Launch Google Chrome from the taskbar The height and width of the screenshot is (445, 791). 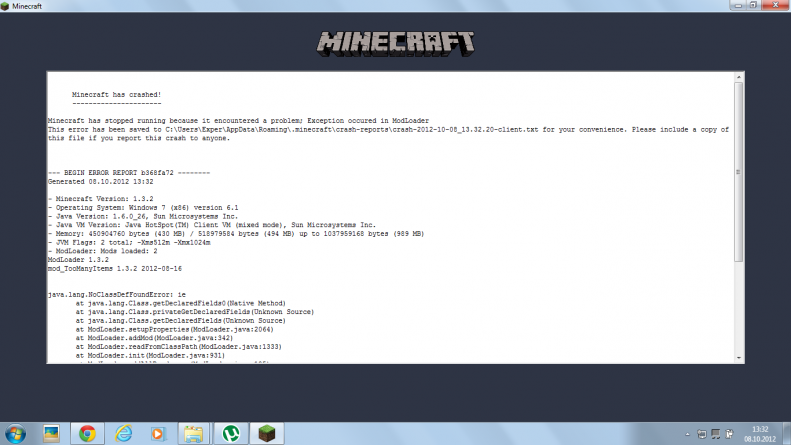pyautogui.click(x=87, y=433)
